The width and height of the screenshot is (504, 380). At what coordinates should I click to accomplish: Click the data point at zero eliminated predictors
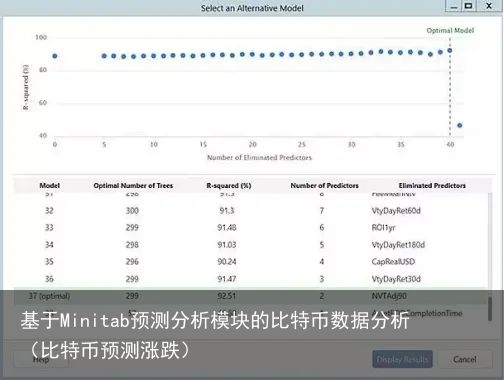(55, 56)
